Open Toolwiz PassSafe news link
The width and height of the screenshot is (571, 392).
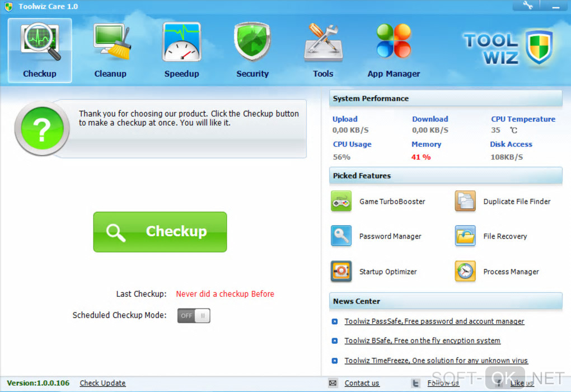[x=434, y=321]
